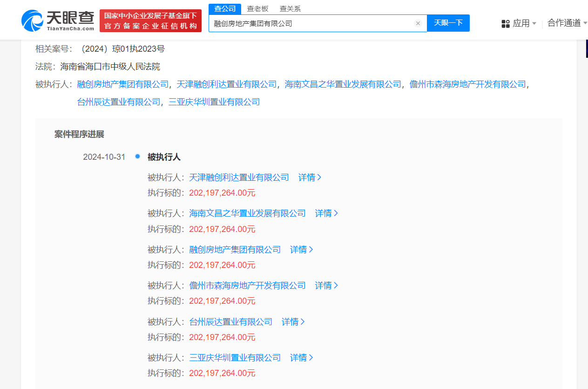The width and height of the screenshot is (588, 389).
Task: Click the 案件程序进展 heading
Action: tap(79, 135)
